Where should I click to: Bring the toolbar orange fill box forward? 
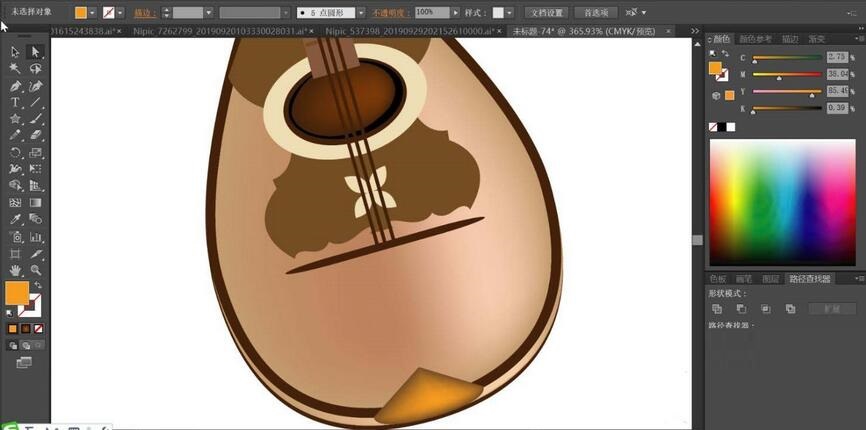click(x=16, y=292)
